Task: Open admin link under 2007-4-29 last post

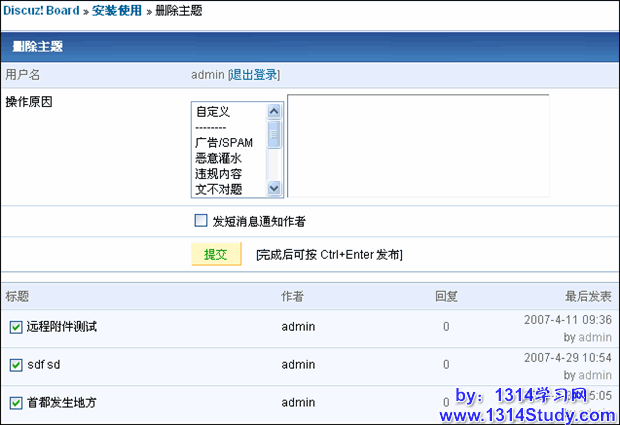Action: [x=595, y=376]
